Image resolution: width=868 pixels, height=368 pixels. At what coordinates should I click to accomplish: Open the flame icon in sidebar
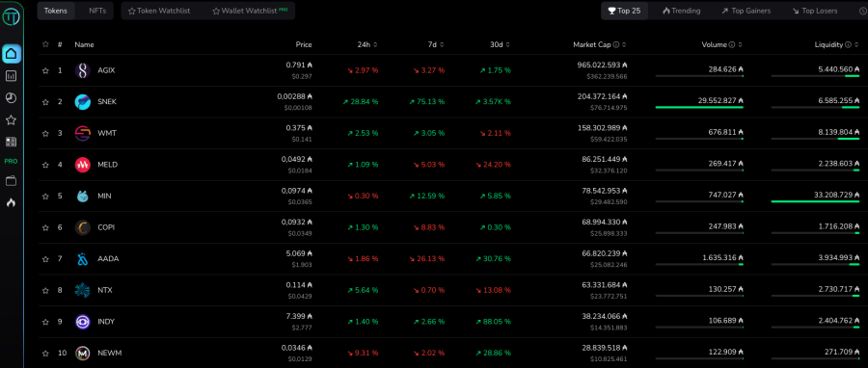pyautogui.click(x=11, y=203)
